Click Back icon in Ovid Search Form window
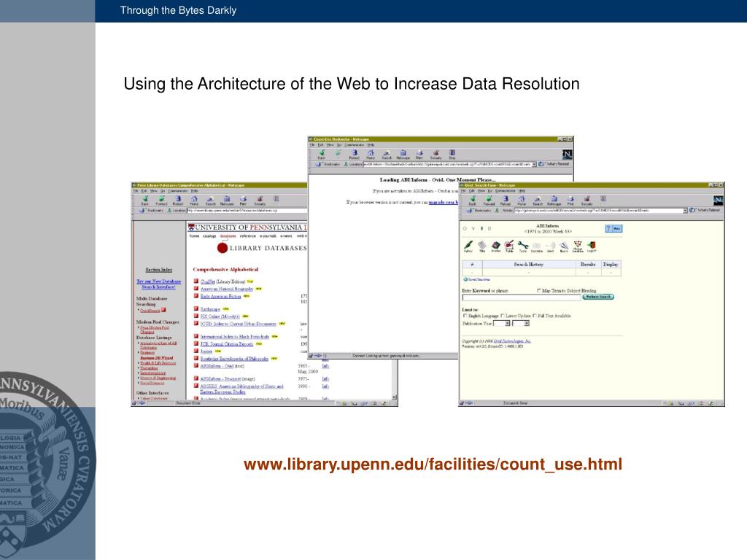The image size is (747, 560). point(472,200)
